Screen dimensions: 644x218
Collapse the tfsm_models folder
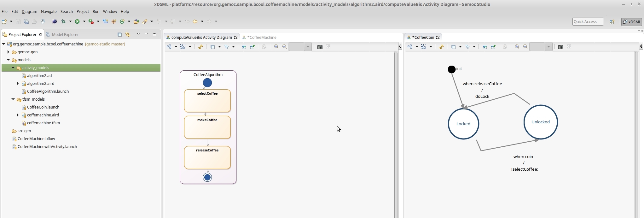click(x=13, y=99)
